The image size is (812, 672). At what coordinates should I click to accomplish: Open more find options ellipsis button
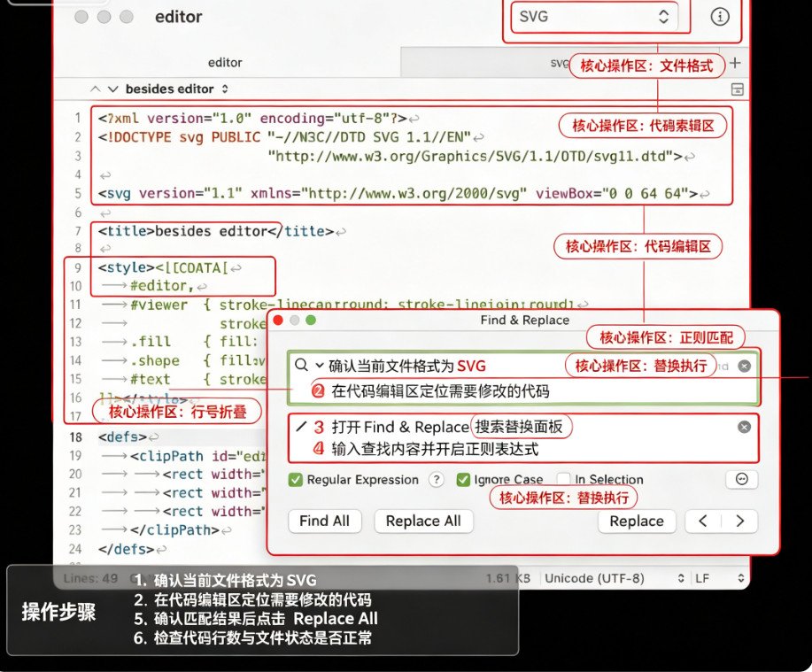click(x=742, y=479)
